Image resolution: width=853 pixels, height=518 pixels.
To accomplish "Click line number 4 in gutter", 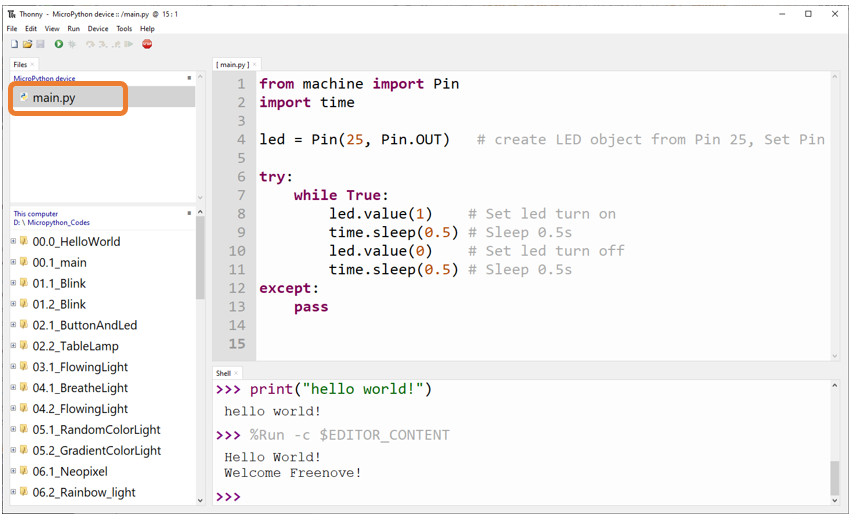I will point(241,139).
